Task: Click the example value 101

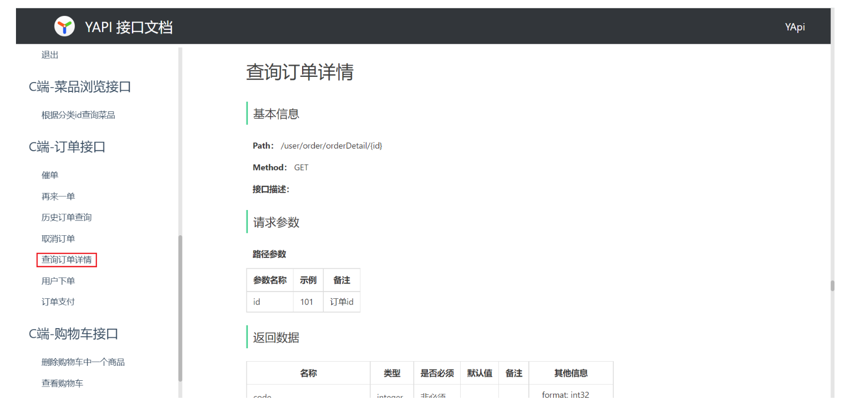Action: point(308,302)
